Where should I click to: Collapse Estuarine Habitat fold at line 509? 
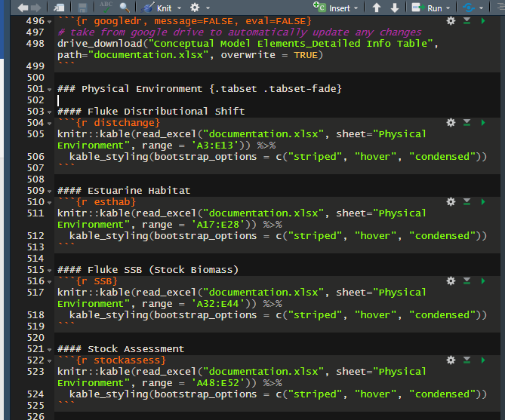(49, 192)
